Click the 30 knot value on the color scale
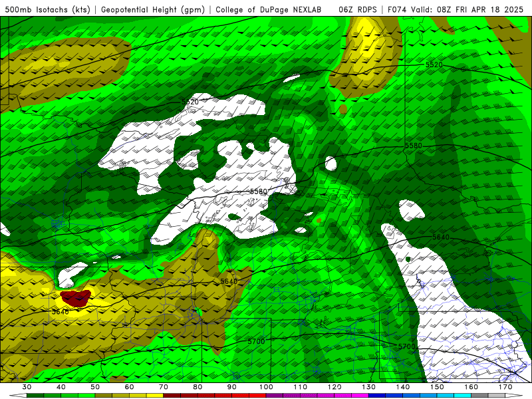The image size is (532, 399). click(x=27, y=387)
